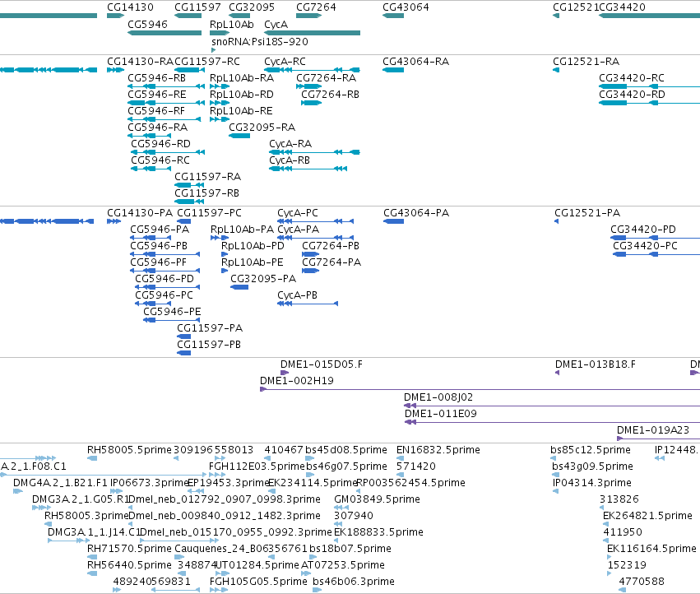Screen dimensions: 700x594
Task: Select the RpL10Ab gene label
Action: point(232,25)
